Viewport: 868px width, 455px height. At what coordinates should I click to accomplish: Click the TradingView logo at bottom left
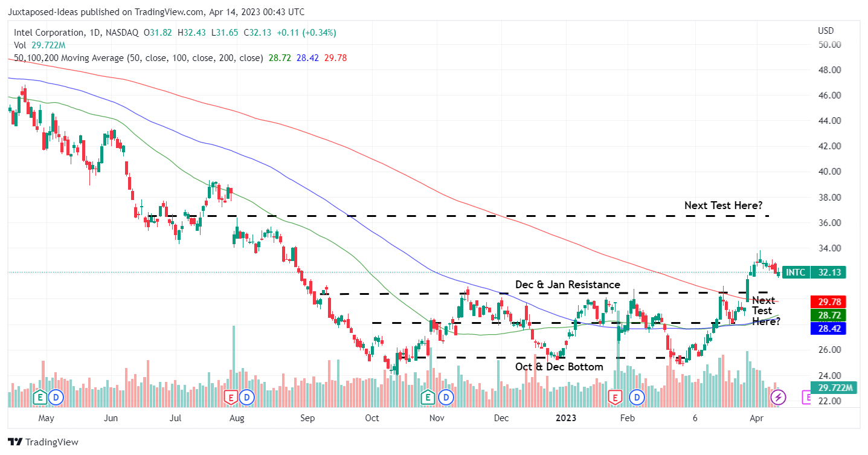[43, 442]
